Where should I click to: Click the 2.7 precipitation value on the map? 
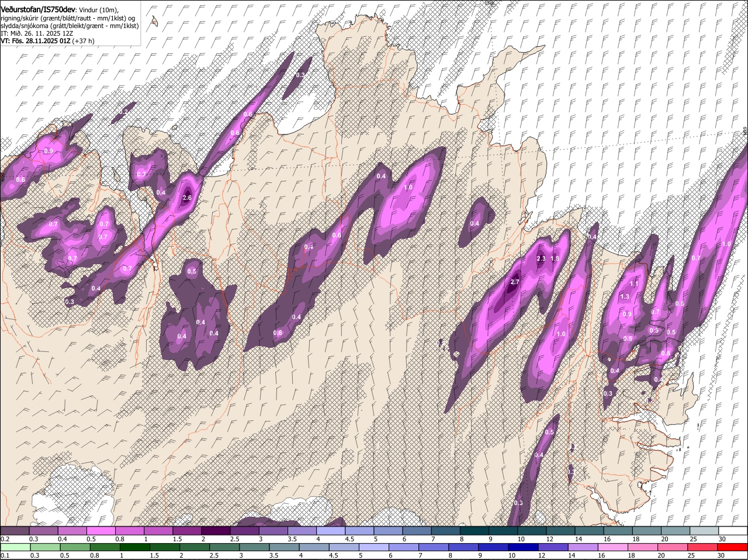515,282
